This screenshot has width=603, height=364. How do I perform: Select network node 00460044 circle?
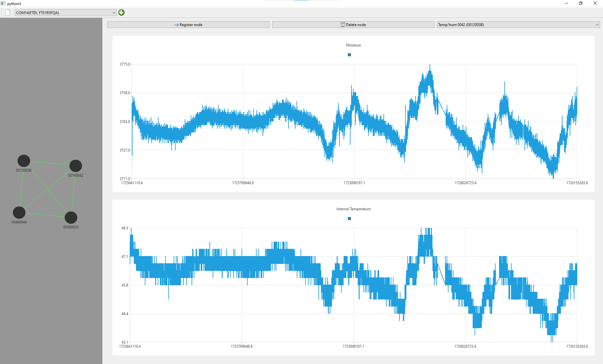(x=19, y=212)
